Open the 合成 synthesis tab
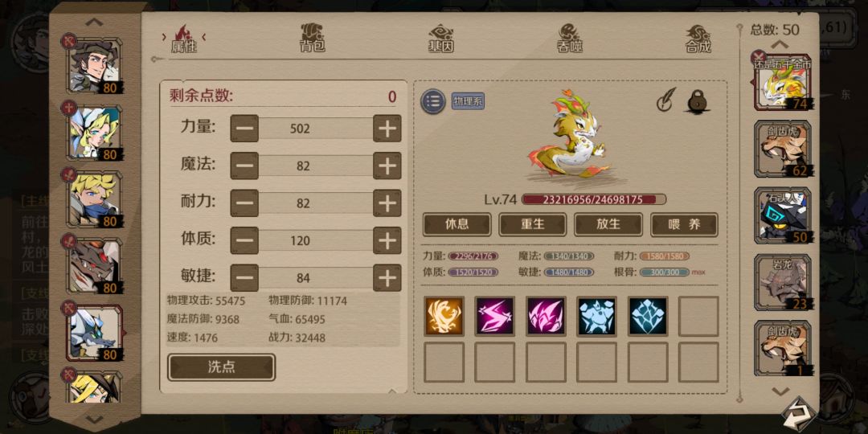Screen dimensions: 868x434 coord(698,39)
